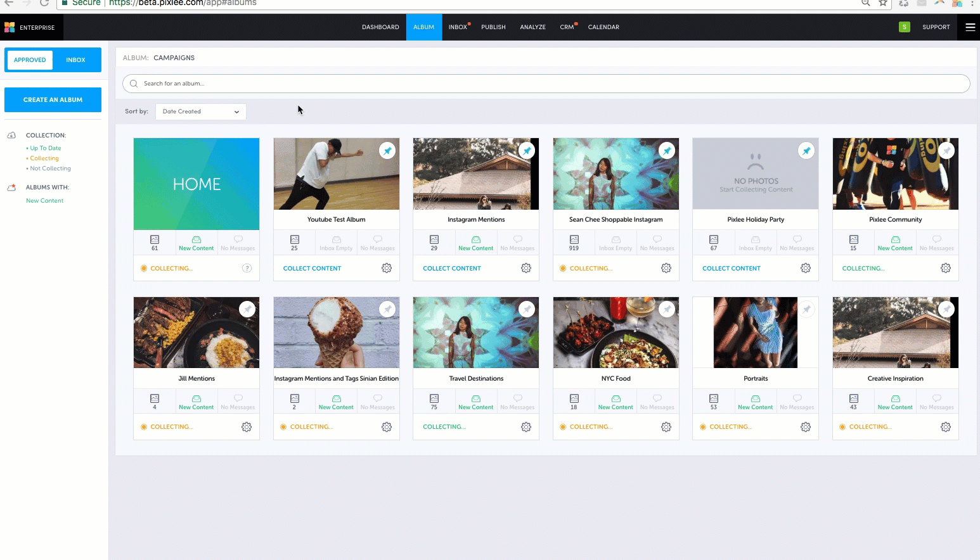Pin the Portraits album
980x560 pixels.
tap(806, 309)
